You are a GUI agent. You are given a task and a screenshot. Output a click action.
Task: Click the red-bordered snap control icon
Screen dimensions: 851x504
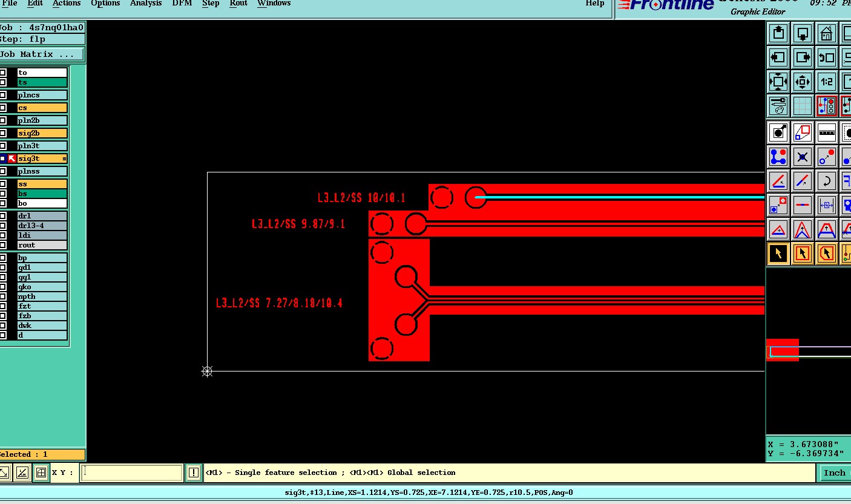point(826,105)
